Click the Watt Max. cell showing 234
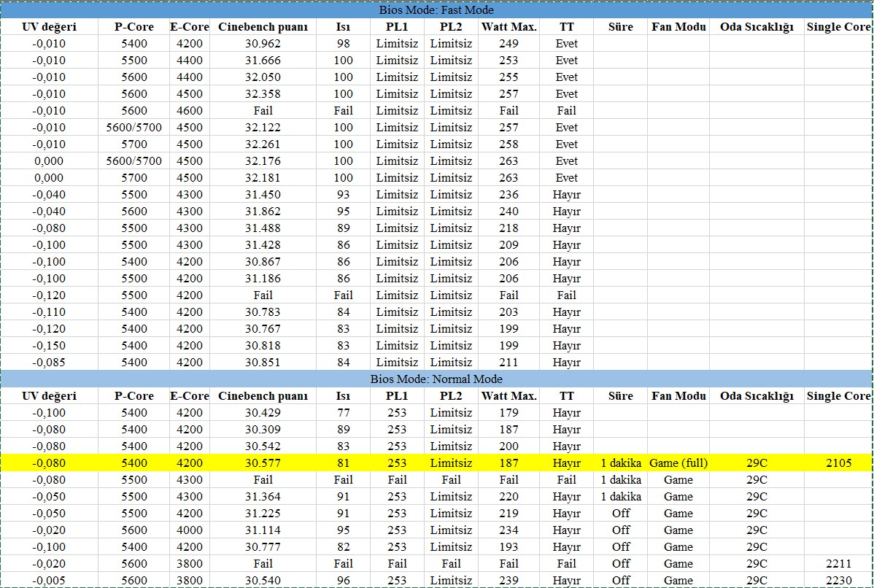The height and width of the screenshot is (588, 874). (x=509, y=530)
